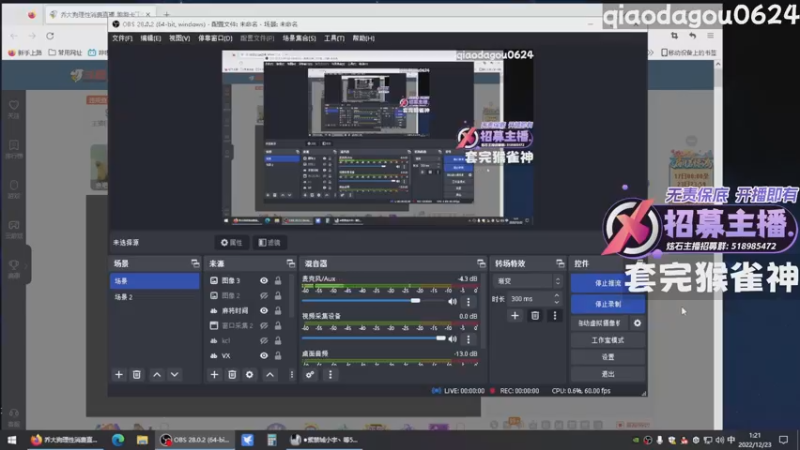Screen dimensions: 800x450
Task: Move scene up with arrow icon
Action: (x=157, y=374)
